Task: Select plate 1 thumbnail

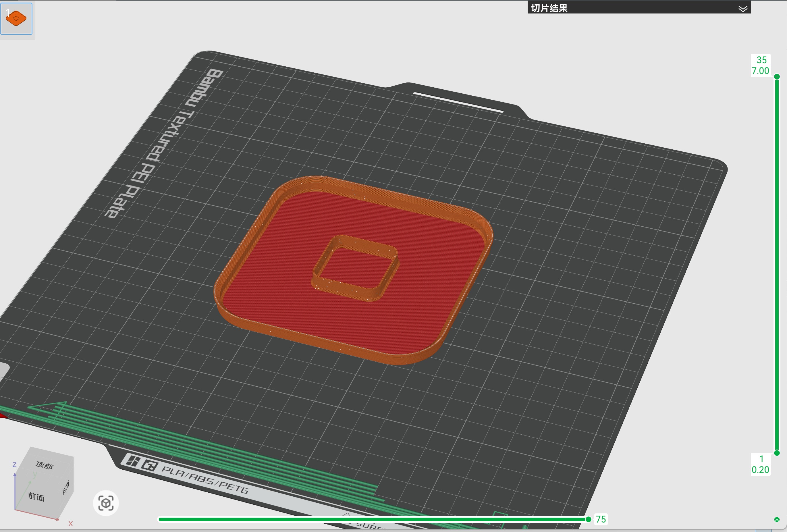Action: pos(16,18)
